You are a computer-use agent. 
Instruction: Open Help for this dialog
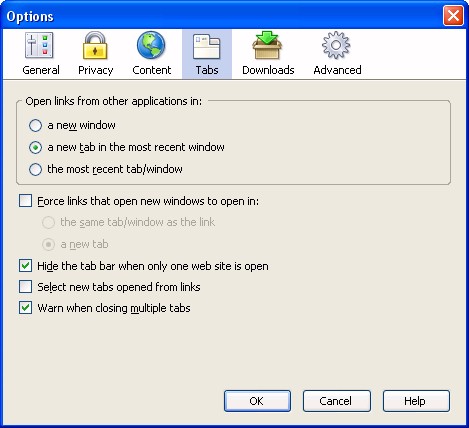pos(416,401)
